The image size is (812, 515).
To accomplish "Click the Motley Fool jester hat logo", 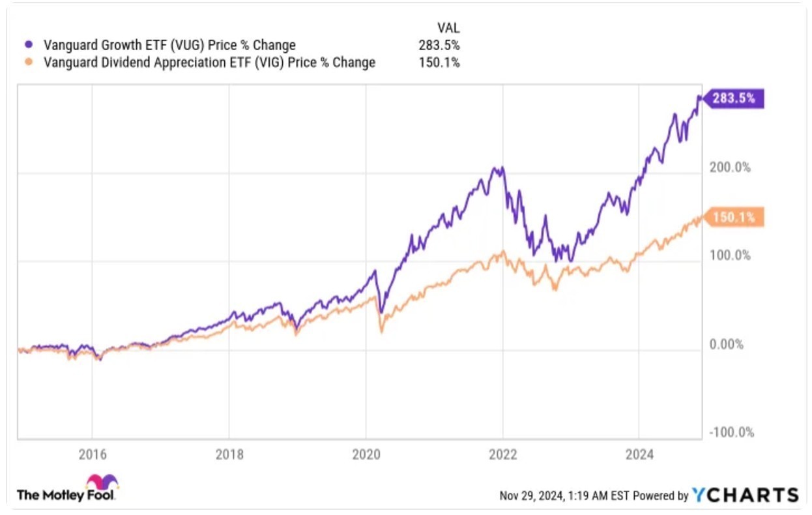I will [x=102, y=483].
